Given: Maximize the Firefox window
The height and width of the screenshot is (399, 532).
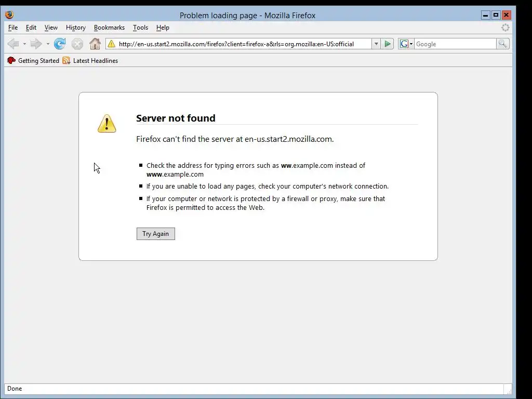Looking at the screenshot, I should pos(496,15).
